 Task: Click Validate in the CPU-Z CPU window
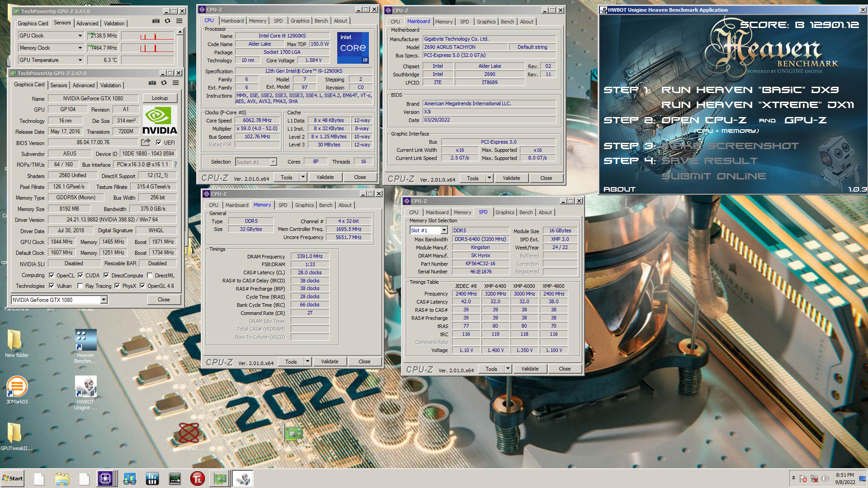point(325,177)
